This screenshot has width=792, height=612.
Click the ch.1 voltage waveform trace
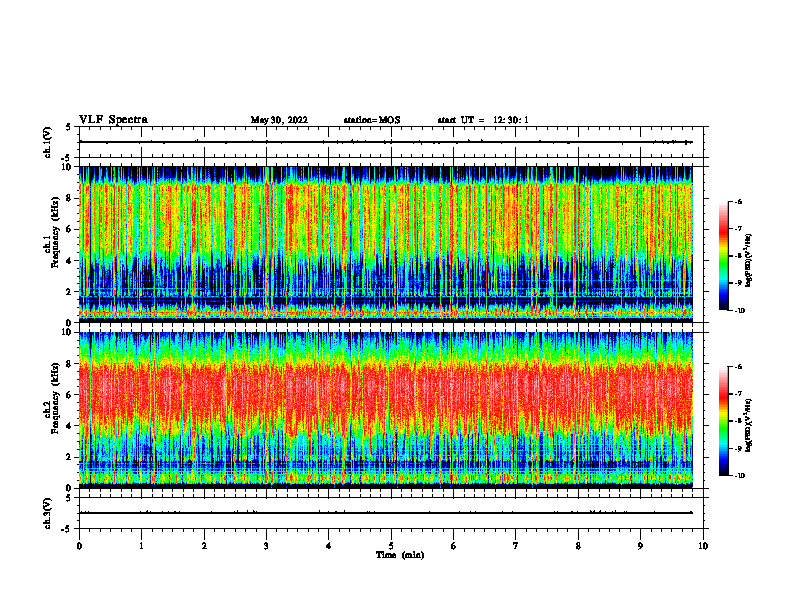click(385, 142)
